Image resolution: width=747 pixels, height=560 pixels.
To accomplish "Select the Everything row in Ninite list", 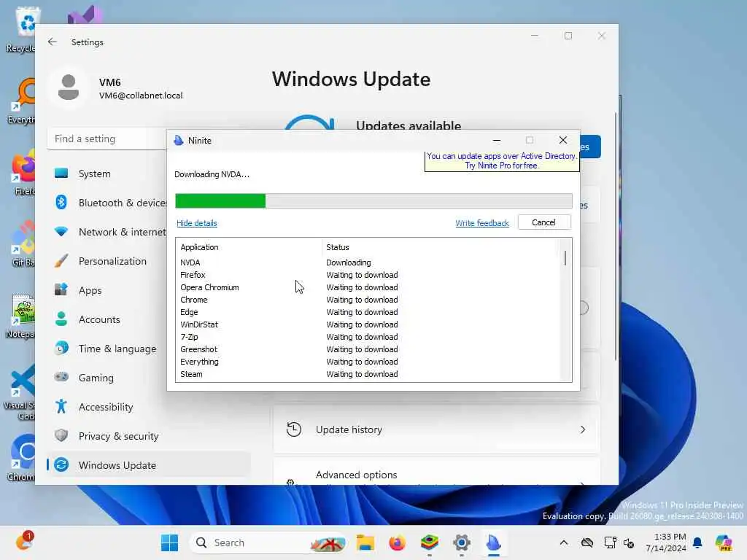I will tap(367, 362).
